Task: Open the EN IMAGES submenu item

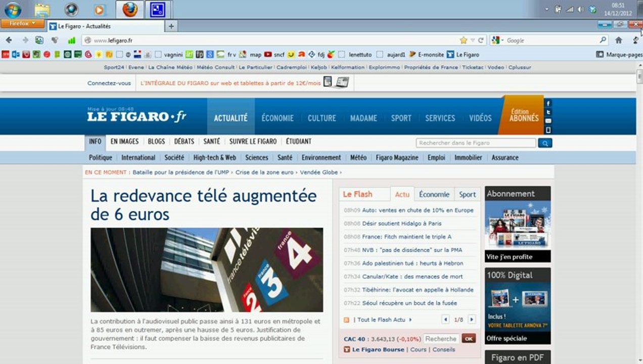Action: 124,142
